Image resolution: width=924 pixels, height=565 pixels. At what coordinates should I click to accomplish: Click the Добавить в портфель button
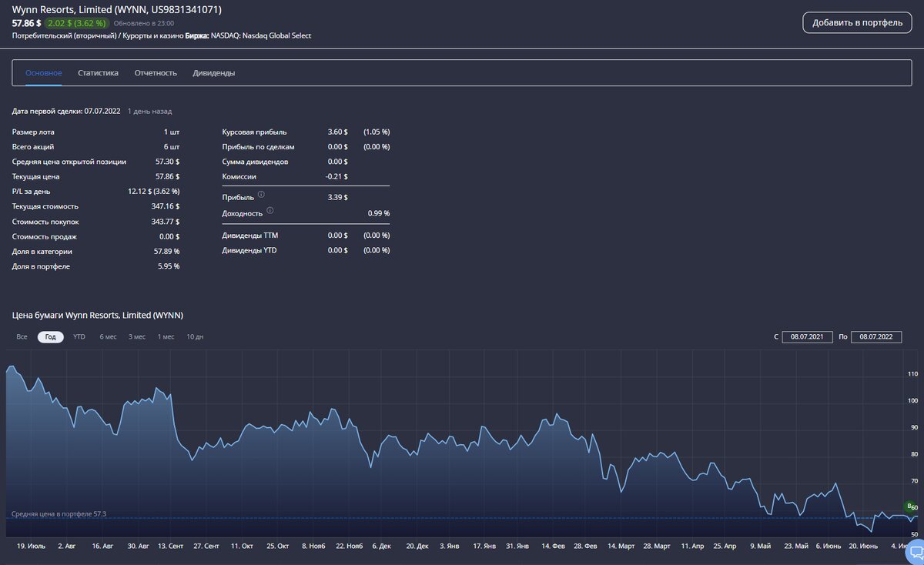(857, 22)
